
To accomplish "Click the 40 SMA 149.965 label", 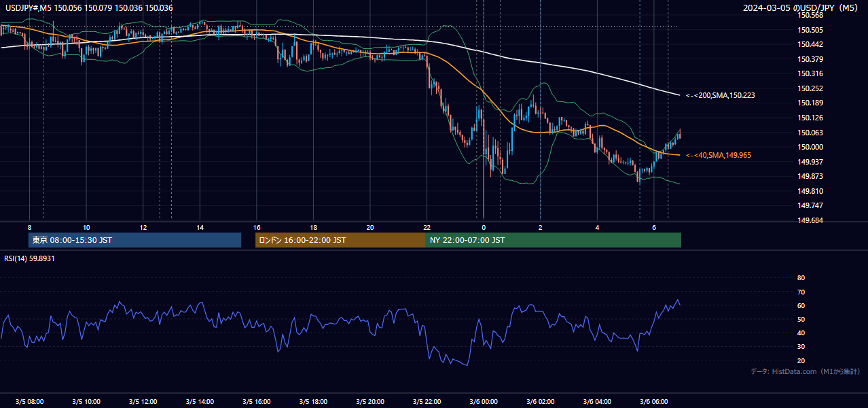I will point(719,155).
